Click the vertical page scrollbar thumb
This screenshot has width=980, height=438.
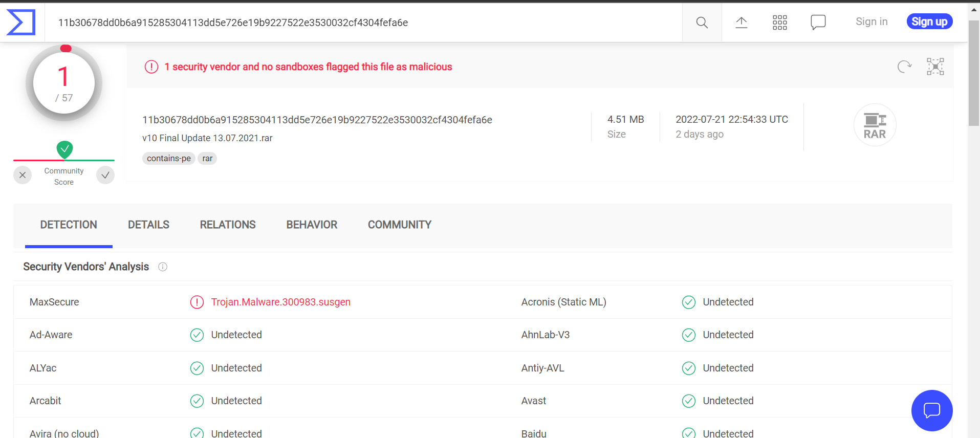tap(974, 74)
